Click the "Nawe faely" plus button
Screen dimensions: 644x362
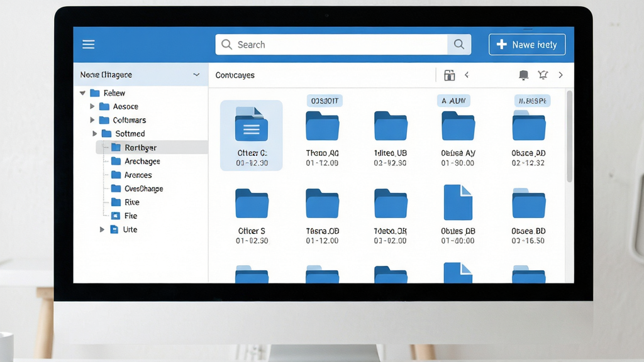pos(527,45)
